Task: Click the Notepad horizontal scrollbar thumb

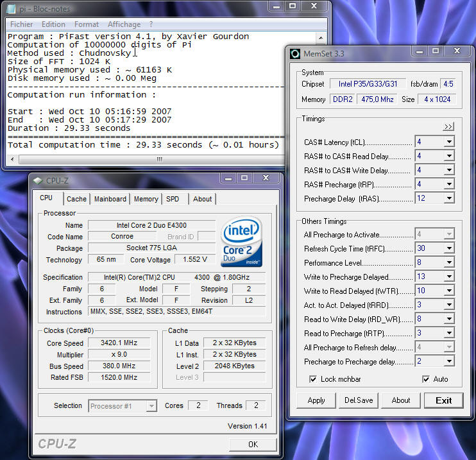Action: [x=159, y=159]
